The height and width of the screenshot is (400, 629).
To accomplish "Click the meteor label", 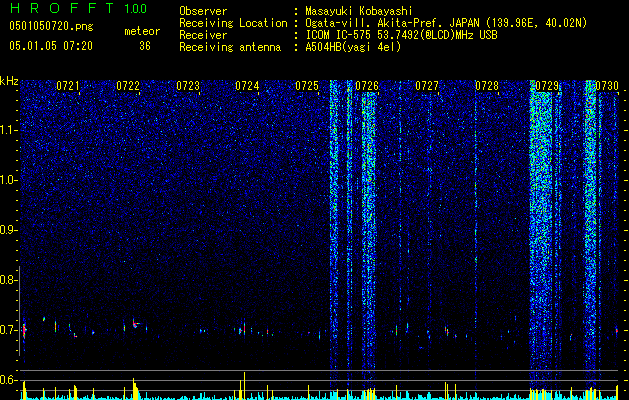I will 142,31.
